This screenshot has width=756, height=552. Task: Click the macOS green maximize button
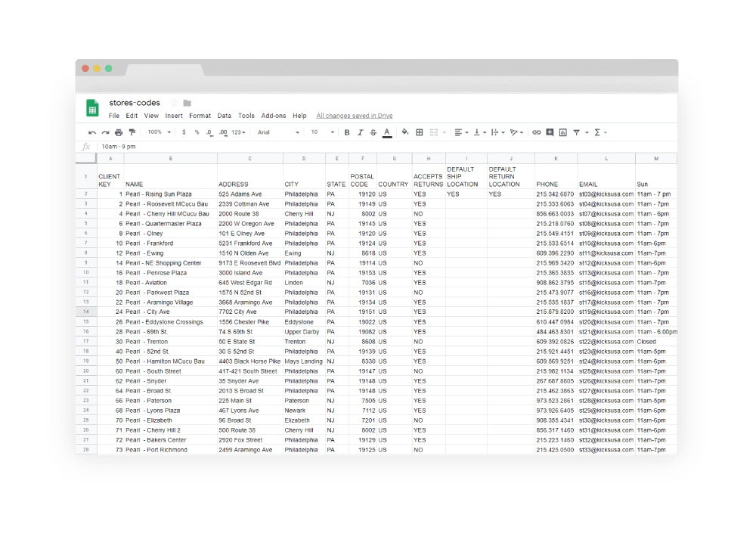[x=108, y=69]
